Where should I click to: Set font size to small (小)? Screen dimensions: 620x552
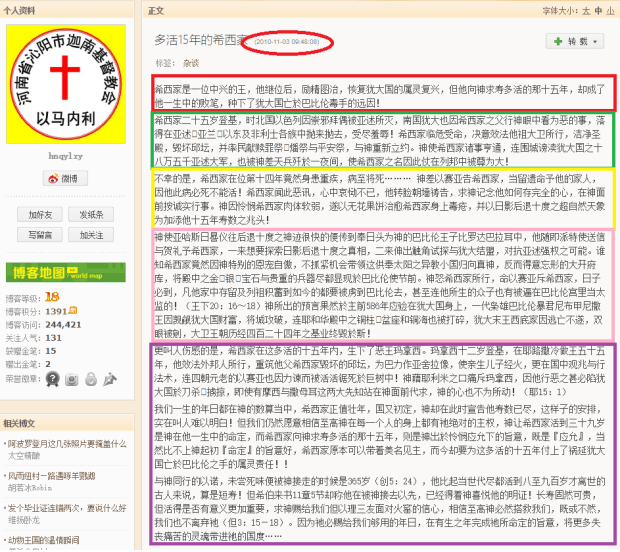point(609,10)
